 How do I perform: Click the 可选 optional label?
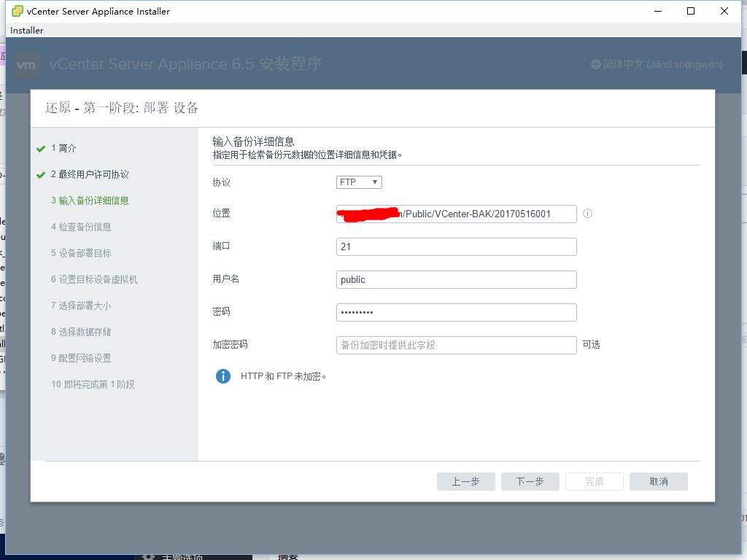591,344
